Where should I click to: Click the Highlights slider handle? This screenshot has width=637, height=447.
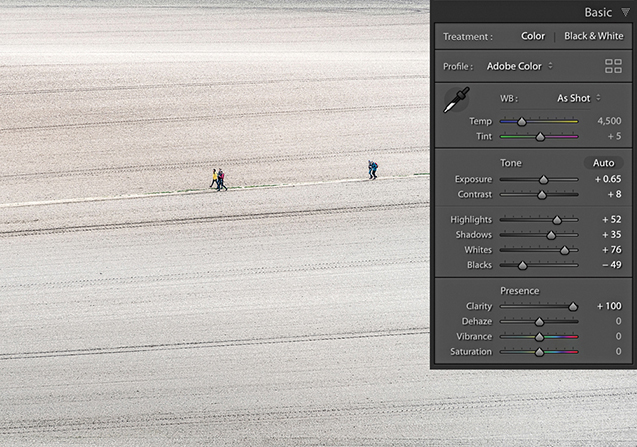pos(557,219)
